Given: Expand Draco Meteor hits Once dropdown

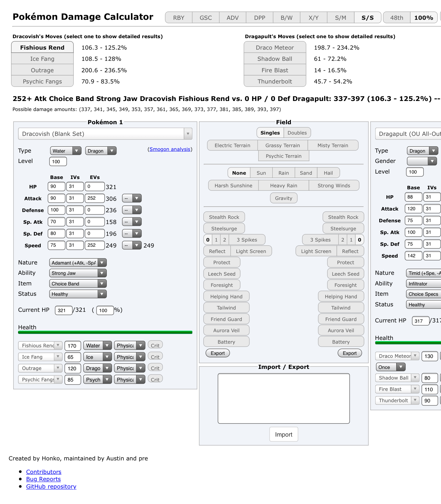Looking at the screenshot, I should pos(390,367).
